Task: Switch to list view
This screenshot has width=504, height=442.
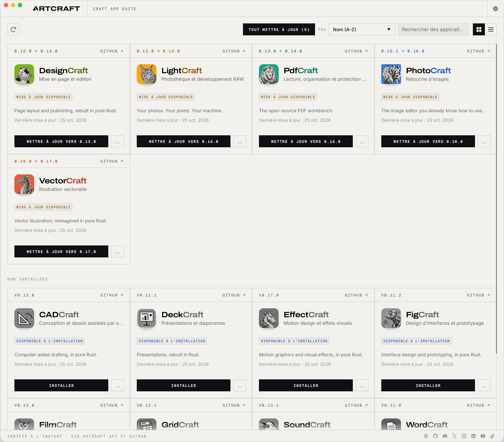Action: pyautogui.click(x=491, y=29)
